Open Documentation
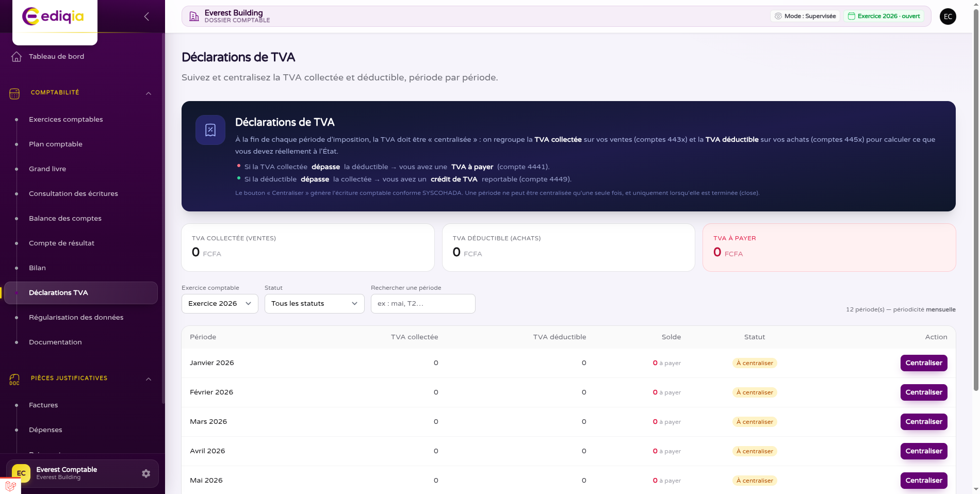980x494 pixels. 55,342
